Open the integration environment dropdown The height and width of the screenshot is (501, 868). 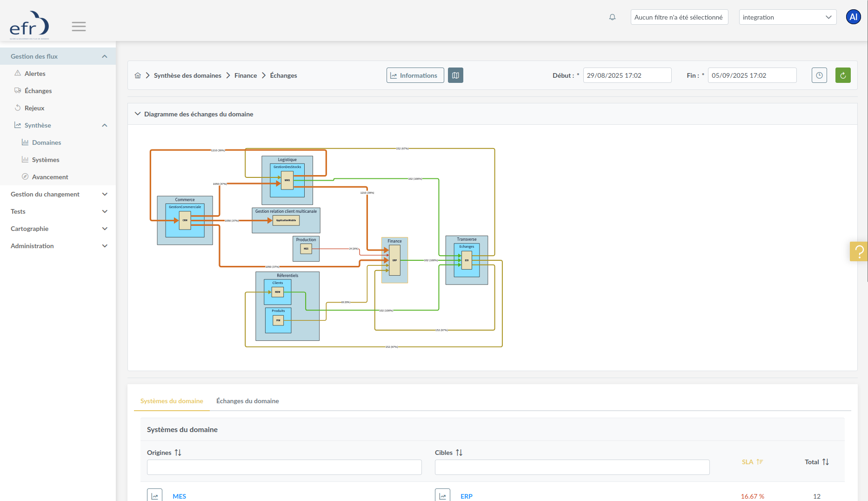pyautogui.click(x=787, y=17)
